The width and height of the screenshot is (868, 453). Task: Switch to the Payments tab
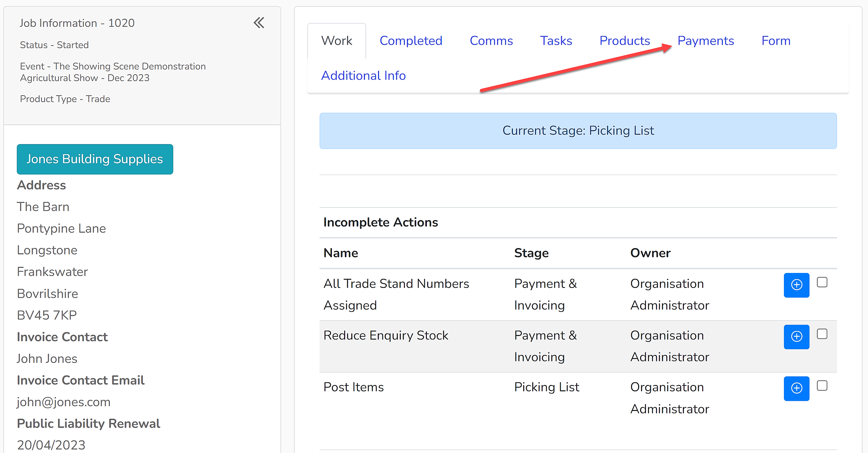706,41
